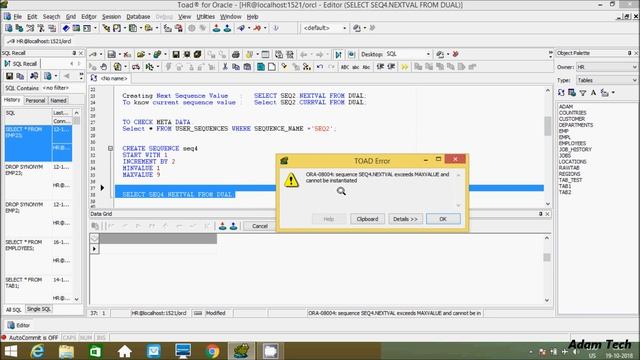The image size is (640, 360).
Task: Open the Session menu
Action: (111, 17)
